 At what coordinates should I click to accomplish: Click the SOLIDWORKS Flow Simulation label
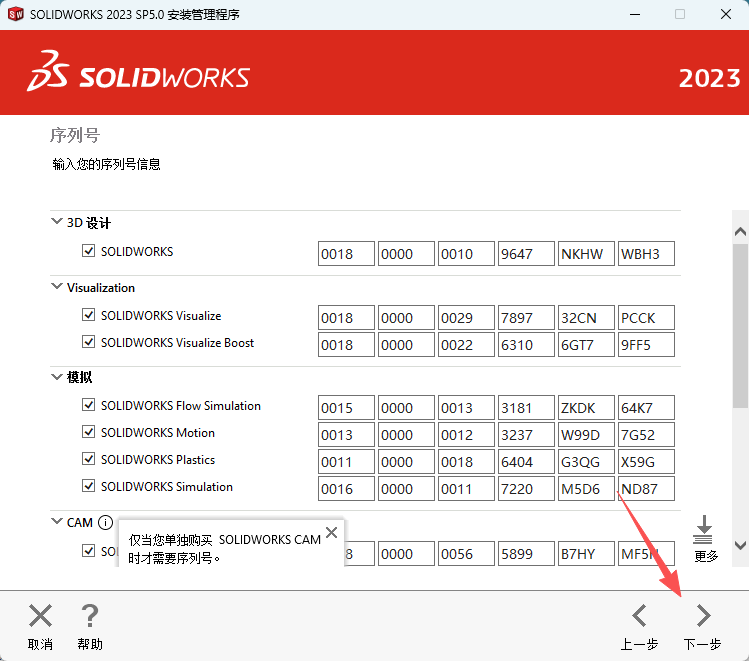pos(181,405)
